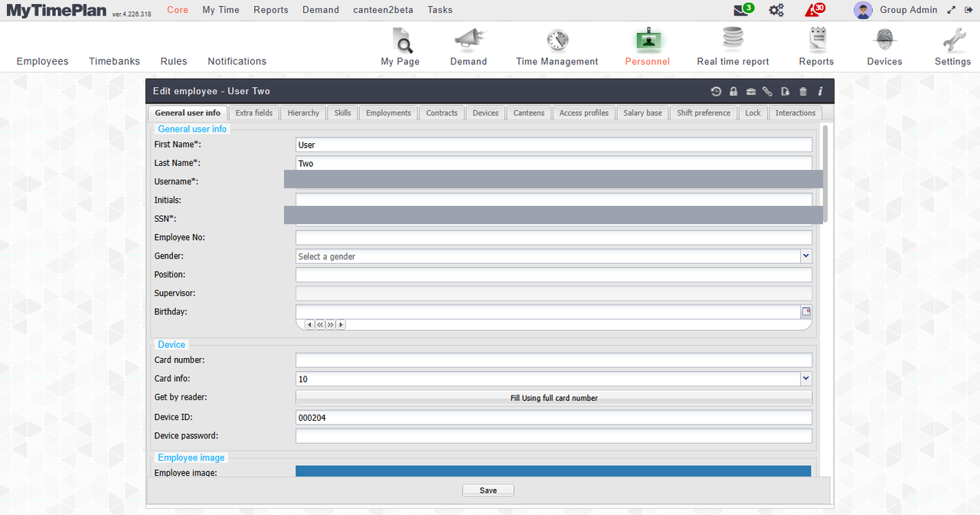980x515 pixels.
Task: Open the Demand megaphone icon
Action: tap(469, 40)
